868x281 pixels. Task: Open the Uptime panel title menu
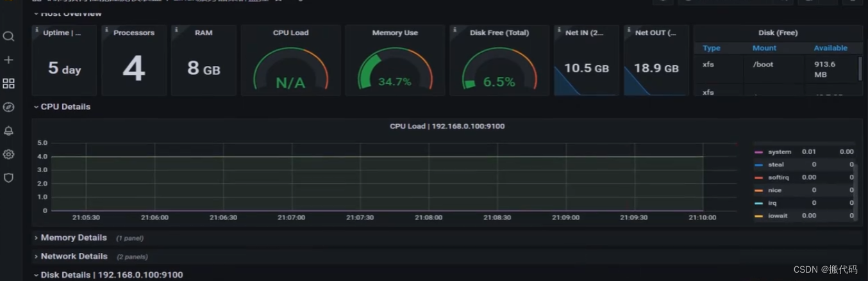tap(62, 33)
